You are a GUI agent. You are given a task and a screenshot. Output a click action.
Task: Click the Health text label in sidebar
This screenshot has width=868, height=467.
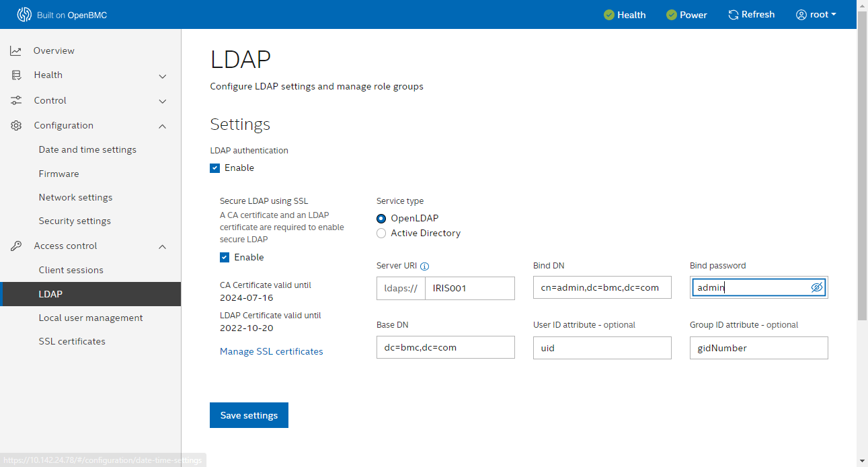point(48,75)
